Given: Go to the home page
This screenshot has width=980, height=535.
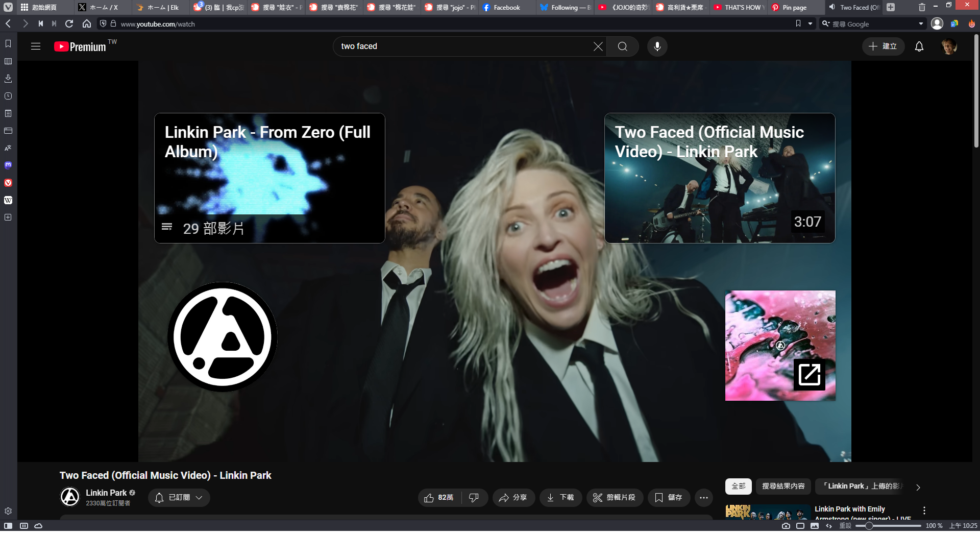Looking at the screenshot, I should (x=87, y=23).
